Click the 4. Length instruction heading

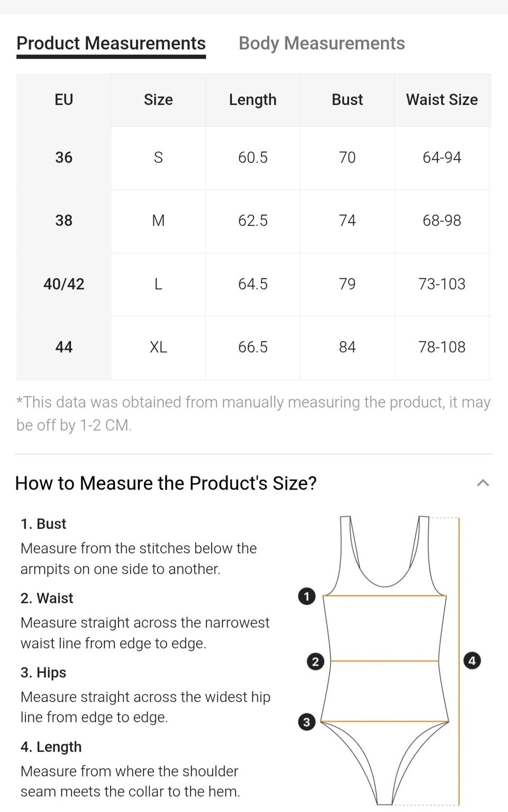(x=51, y=747)
